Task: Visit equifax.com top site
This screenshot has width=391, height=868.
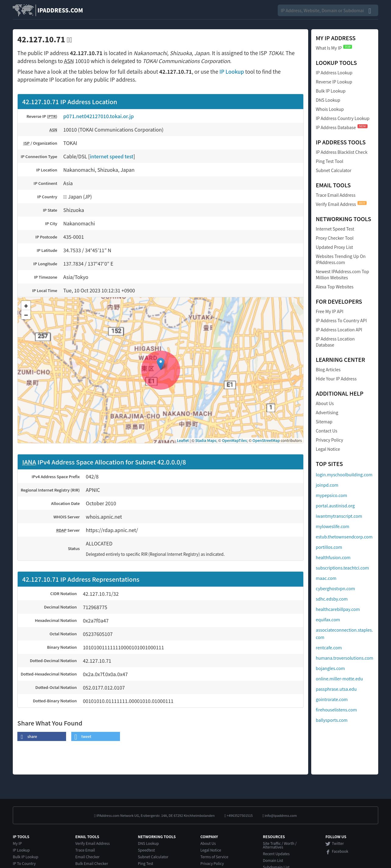Action: click(x=328, y=620)
